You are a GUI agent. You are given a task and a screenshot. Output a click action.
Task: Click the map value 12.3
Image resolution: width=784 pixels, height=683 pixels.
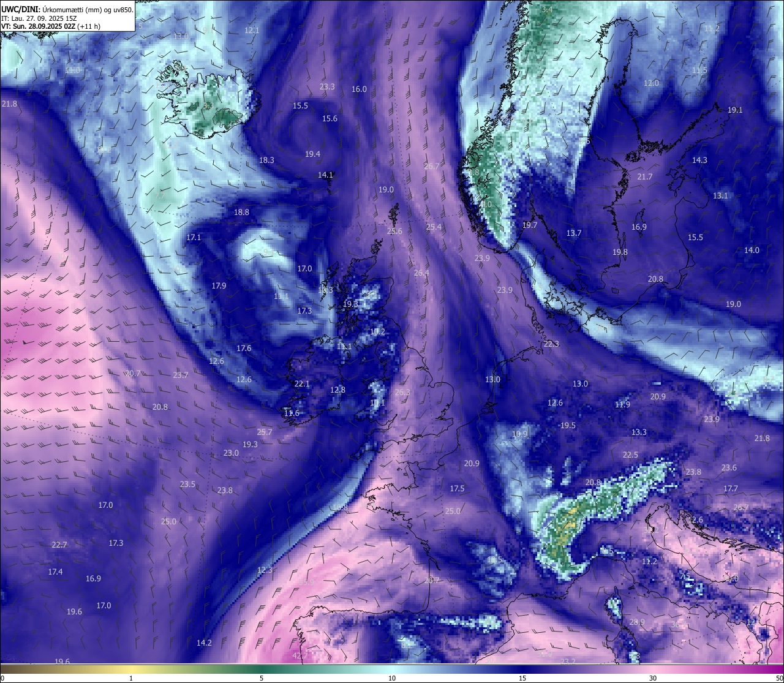(x=264, y=570)
